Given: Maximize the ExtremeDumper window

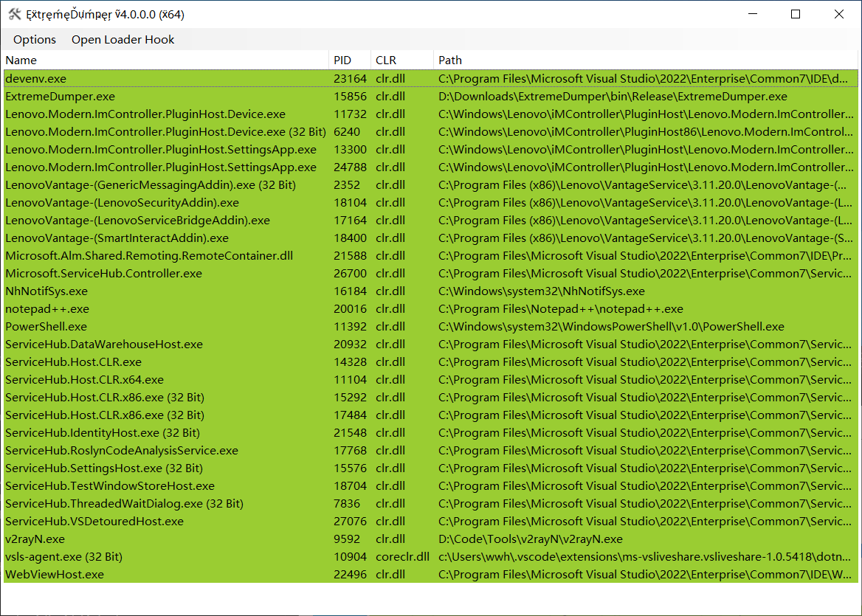Looking at the screenshot, I should (x=796, y=14).
